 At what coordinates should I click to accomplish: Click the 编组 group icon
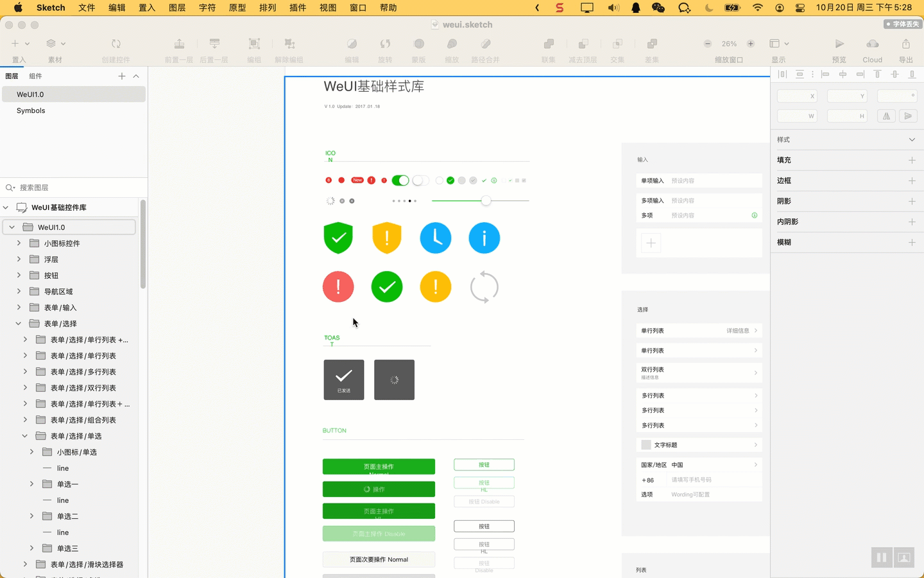click(x=254, y=44)
